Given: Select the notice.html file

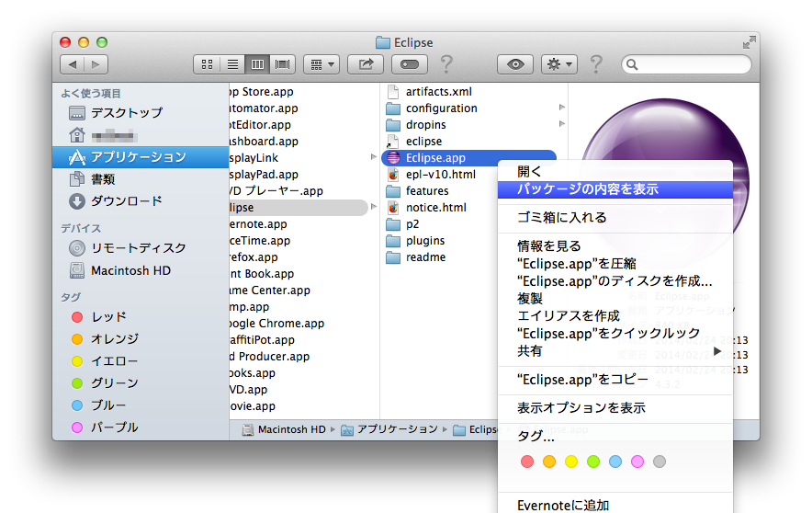Looking at the screenshot, I should [x=435, y=208].
